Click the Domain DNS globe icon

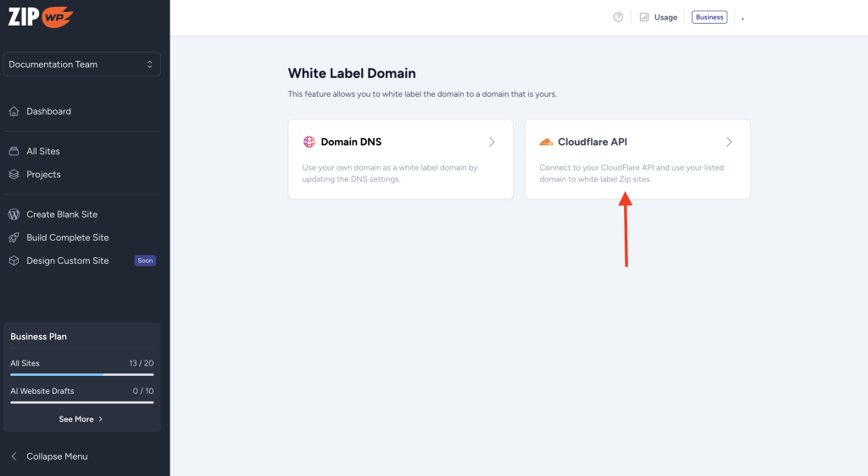click(x=309, y=142)
